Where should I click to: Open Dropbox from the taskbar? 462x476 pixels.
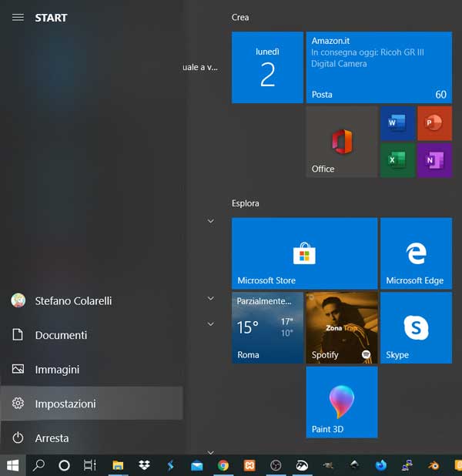pos(144,465)
